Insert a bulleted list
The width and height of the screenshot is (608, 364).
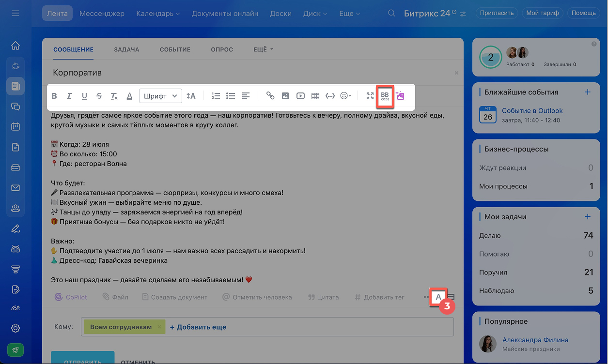point(231,96)
